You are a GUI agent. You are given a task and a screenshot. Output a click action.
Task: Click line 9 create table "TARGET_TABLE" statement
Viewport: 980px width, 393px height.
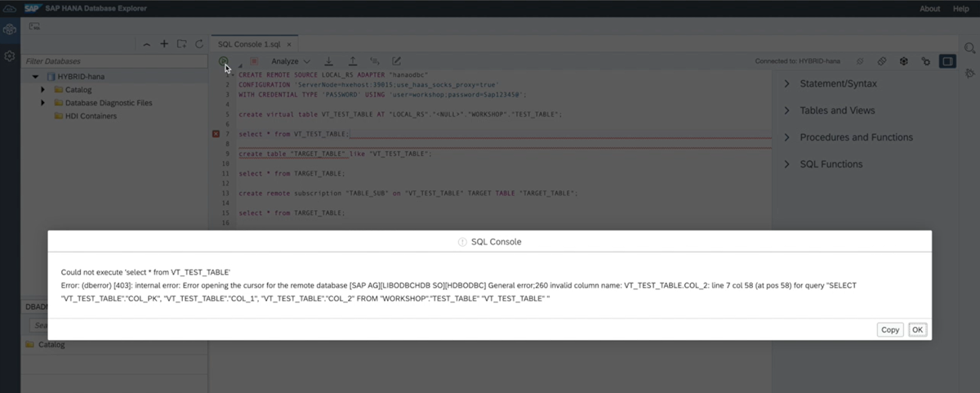click(x=335, y=154)
